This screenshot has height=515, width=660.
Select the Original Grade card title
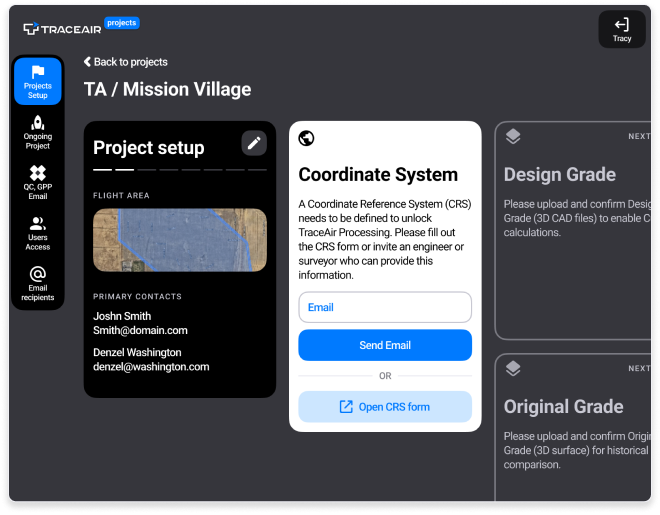[x=564, y=406]
